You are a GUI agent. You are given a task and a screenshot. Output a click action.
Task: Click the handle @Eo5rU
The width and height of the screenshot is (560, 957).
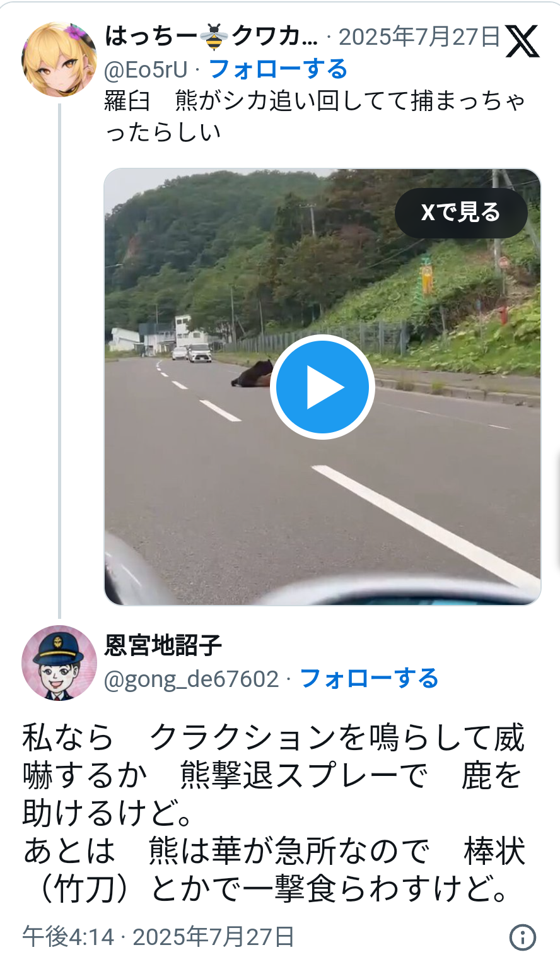(146, 69)
